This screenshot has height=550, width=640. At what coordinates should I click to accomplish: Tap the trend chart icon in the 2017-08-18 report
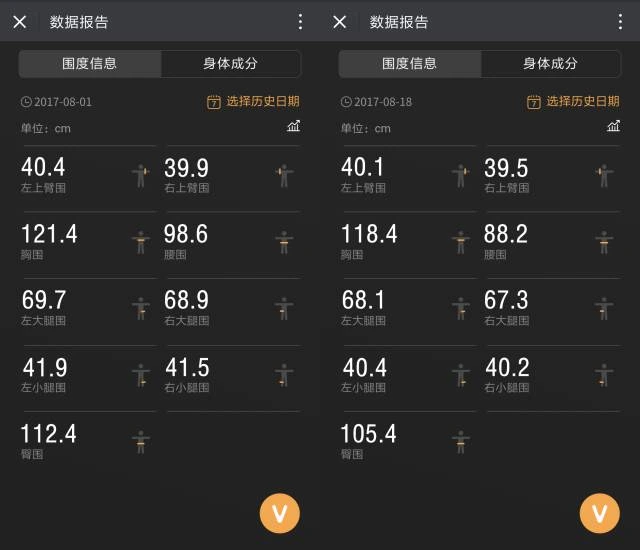coord(613,126)
